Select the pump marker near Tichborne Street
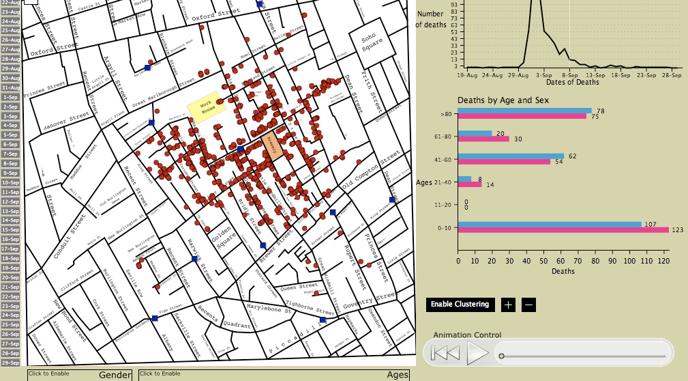688x381 pixels. pyautogui.click(x=323, y=320)
